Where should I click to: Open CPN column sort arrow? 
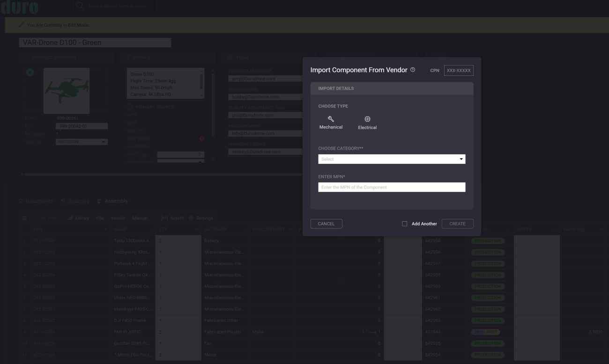[x=106, y=230]
